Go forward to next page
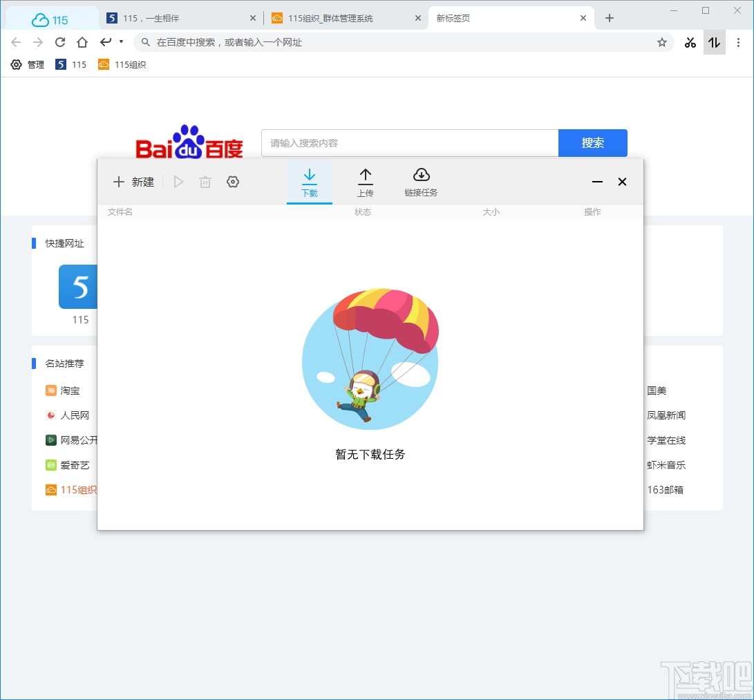 pyautogui.click(x=38, y=42)
